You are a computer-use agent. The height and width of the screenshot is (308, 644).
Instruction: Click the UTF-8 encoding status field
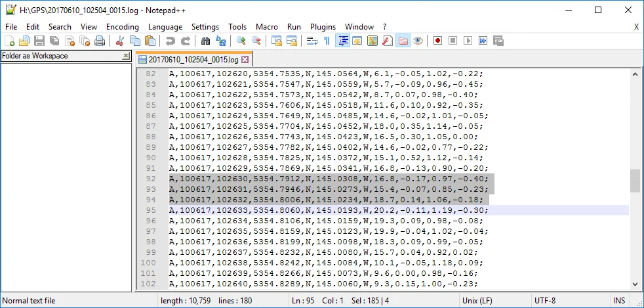point(569,301)
